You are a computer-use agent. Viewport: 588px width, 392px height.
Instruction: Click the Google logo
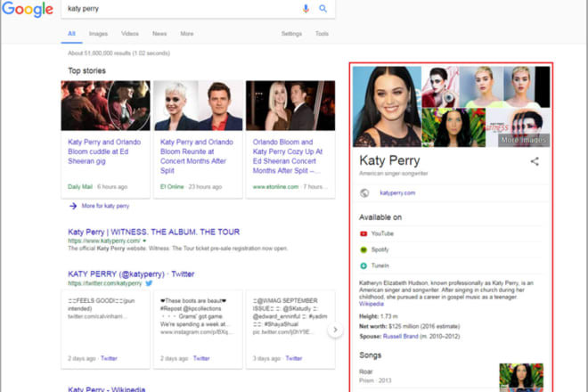click(28, 9)
